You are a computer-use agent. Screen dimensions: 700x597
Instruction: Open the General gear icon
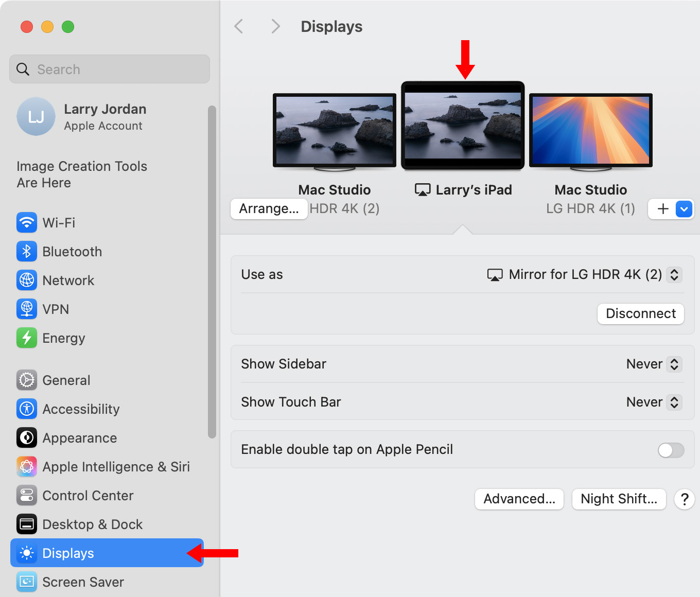27,380
